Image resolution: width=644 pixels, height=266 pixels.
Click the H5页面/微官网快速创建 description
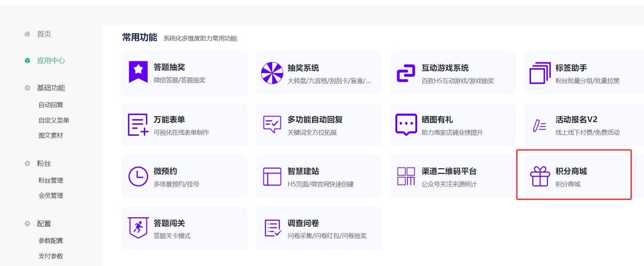(x=321, y=184)
